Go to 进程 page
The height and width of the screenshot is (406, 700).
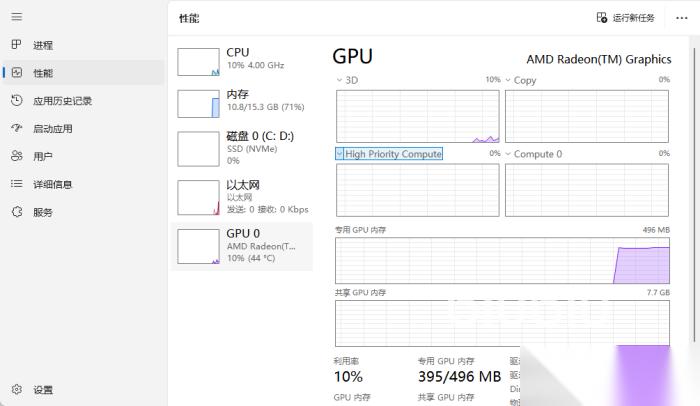coord(43,45)
